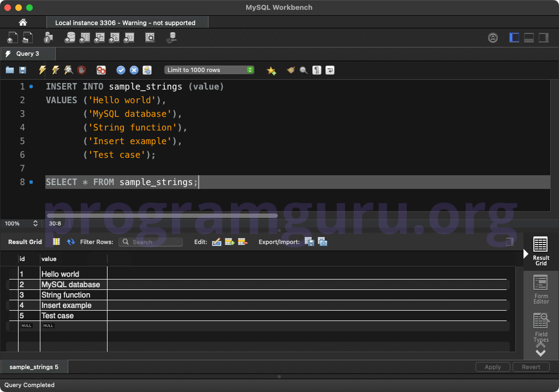Viewport: 559px width, 392px height.
Task: Create a new function icon
Action: coord(129,38)
